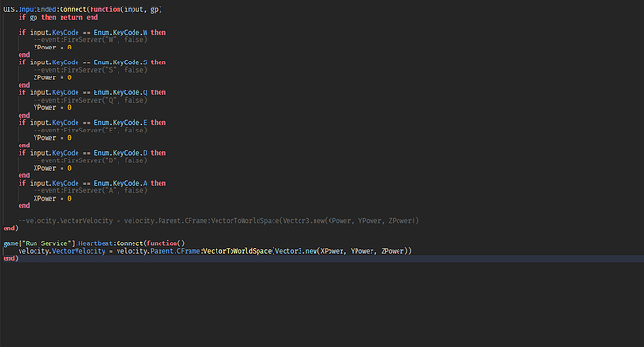Click the commented FireServer("A", false) line
Viewport: 644px width, 347px height.
coord(90,190)
